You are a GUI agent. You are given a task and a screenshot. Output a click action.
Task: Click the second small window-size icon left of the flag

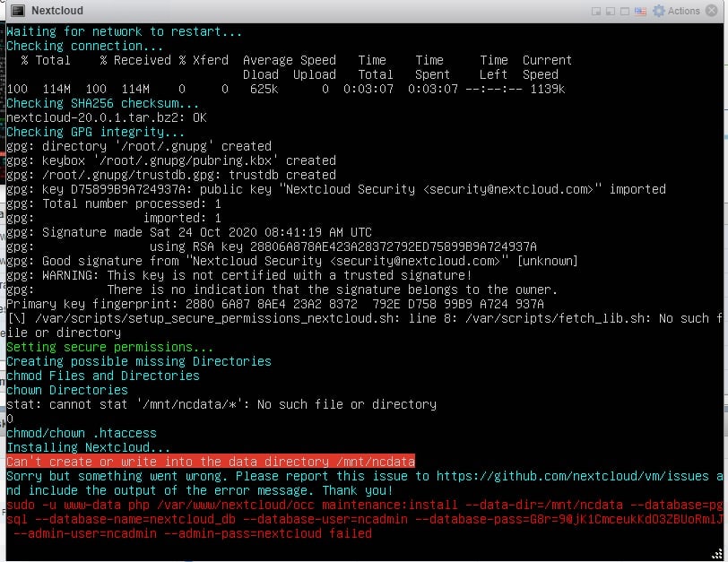coord(611,11)
